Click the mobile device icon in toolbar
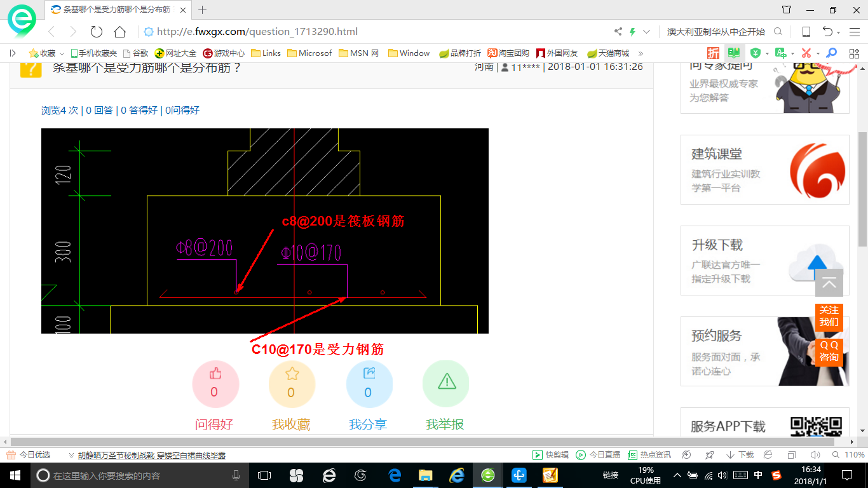The image size is (868, 488). pos(806,32)
